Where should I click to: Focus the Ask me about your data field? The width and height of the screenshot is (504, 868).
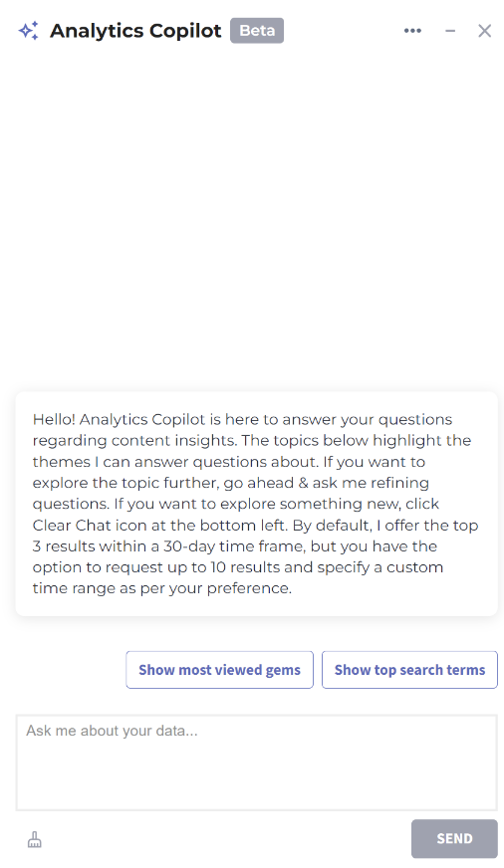pos(256,762)
